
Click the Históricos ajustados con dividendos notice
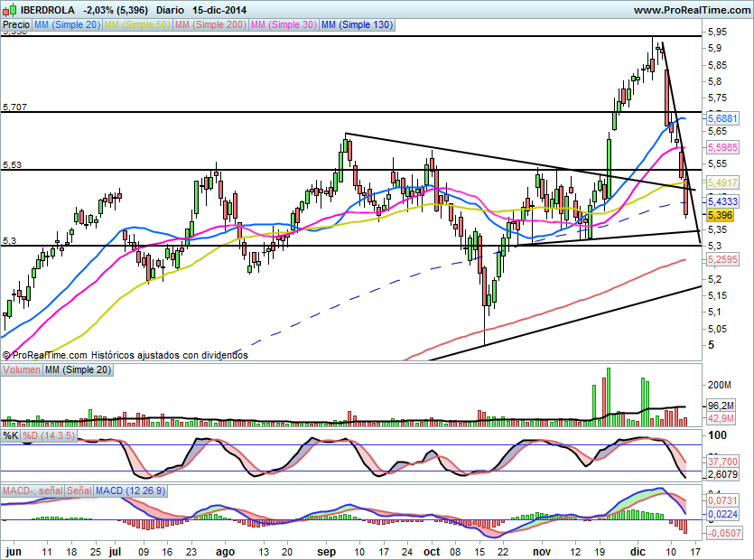pos(169,355)
